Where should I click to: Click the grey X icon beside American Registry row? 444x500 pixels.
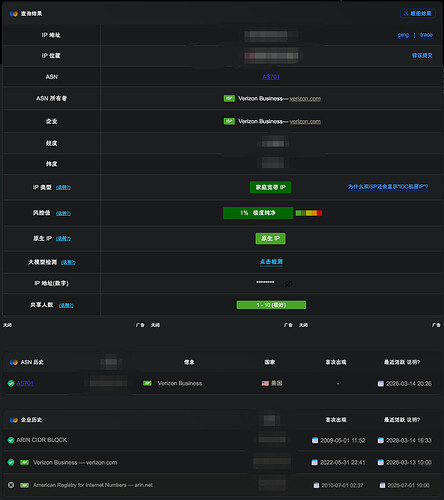pos(11,485)
